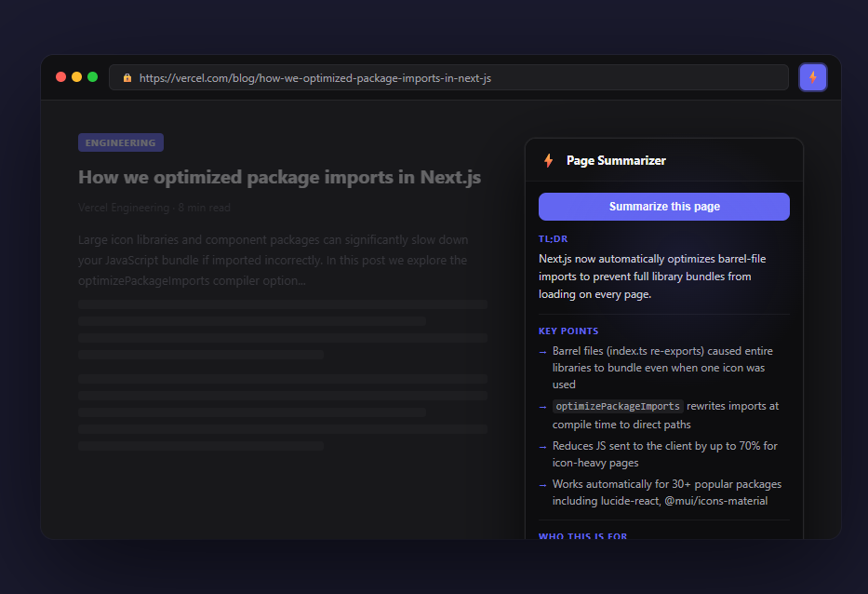Click the ENGINEERING category tag
The height and width of the screenshot is (594, 868).
121,142
